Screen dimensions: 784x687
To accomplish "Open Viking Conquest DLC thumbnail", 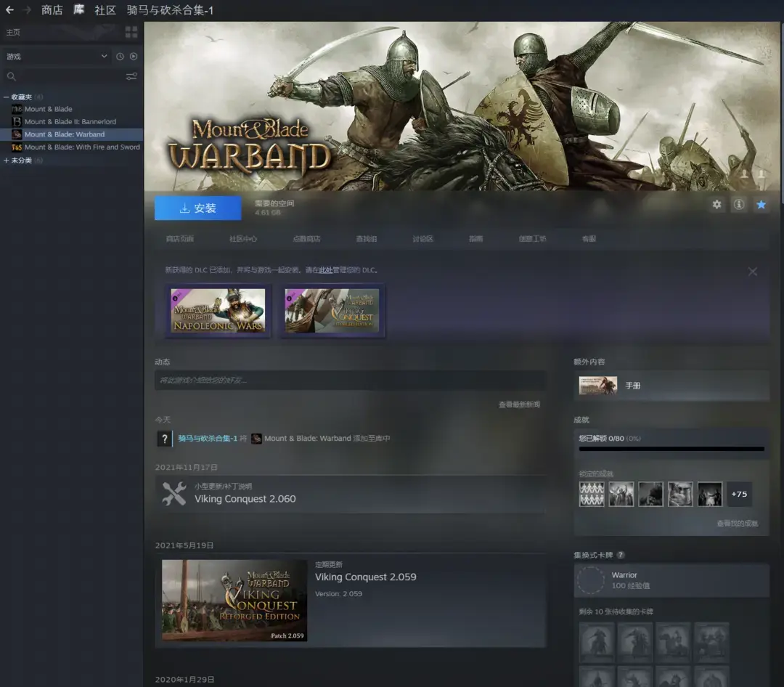I will [x=332, y=310].
